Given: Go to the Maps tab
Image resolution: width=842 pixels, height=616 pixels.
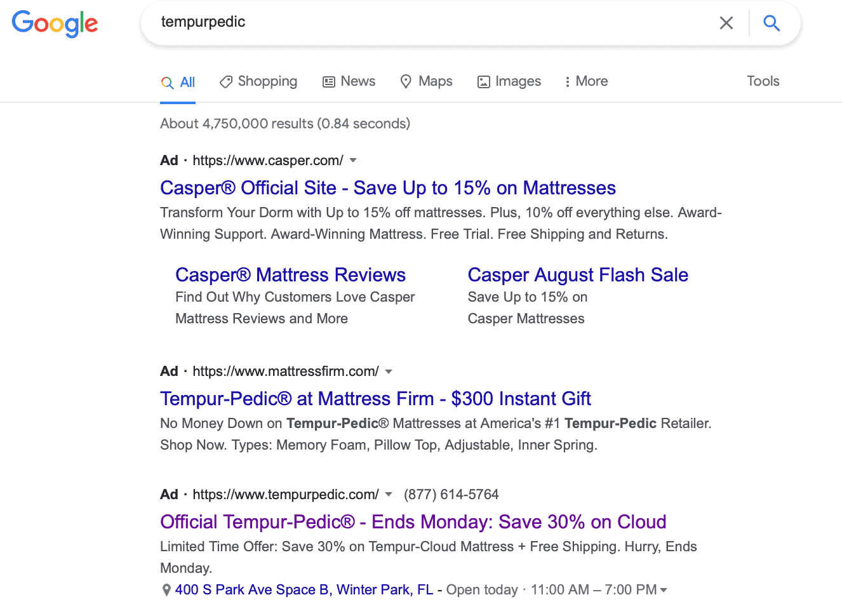Looking at the screenshot, I should (x=426, y=81).
